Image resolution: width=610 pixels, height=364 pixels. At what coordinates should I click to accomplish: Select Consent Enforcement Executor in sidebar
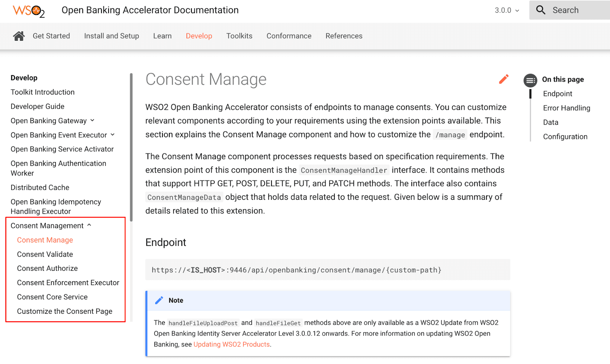68,283
